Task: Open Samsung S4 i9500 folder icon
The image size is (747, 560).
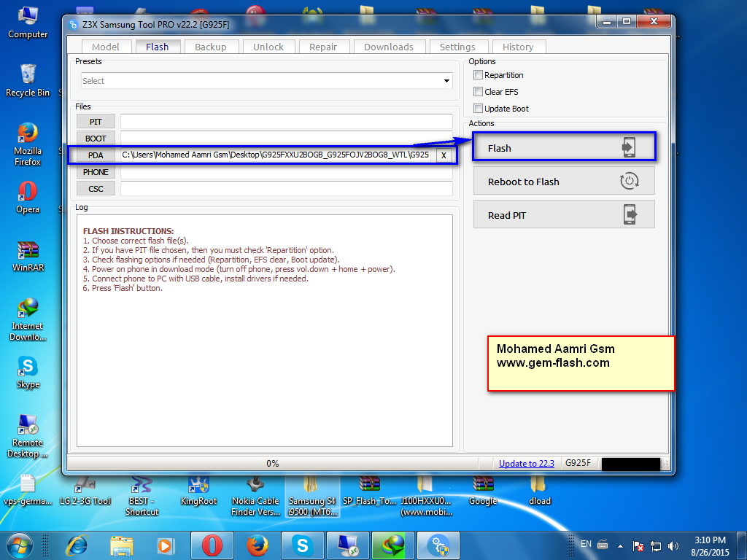Action: (312, 496)
